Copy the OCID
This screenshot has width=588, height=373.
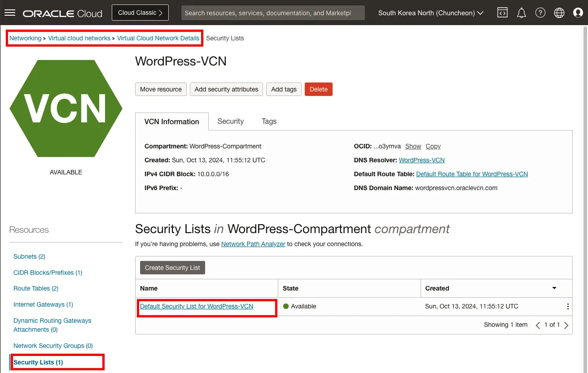click(x=433, y=146)
